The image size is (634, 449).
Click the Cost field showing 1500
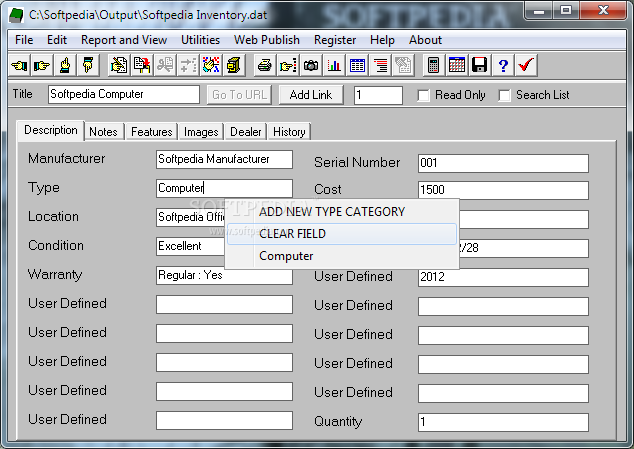(503, 190)
